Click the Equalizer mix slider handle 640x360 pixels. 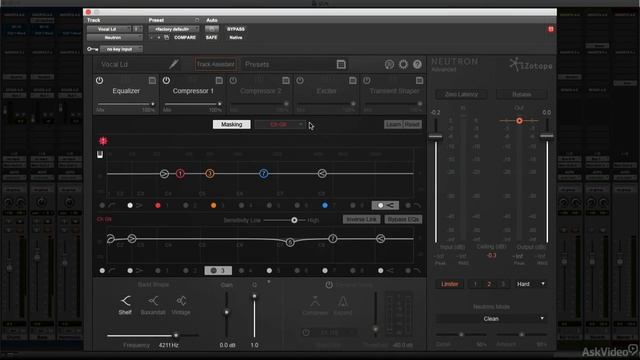point(153,104)
